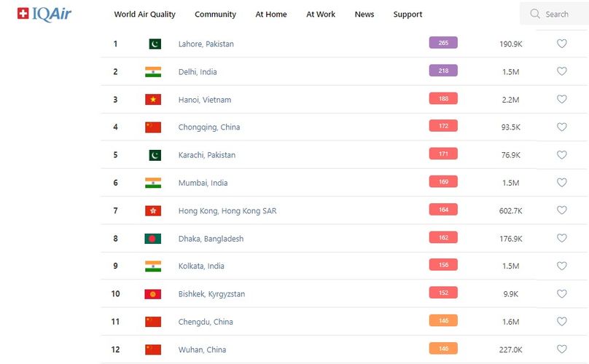589x364 pixels.
Task: Click the India flag beside Kolkata
Action: click(x=153, y=266)
